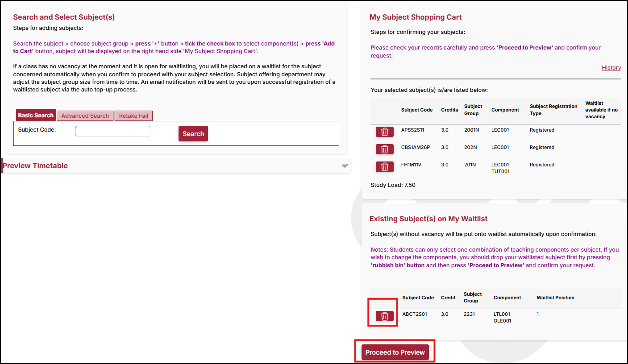Screen dimensions: 628x364
Task: Click the FH1M11V subject code text
Action: pos(411,165)
